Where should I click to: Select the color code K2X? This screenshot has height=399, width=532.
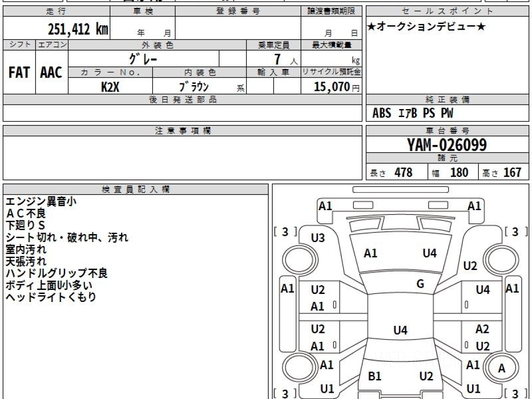tap(110, 86)
